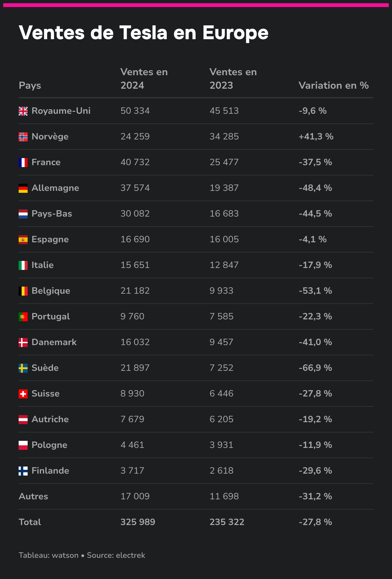Screen dimensions: 392x579
Task: Click the 'Source: electrek' credit text
Action: [116, 555]
